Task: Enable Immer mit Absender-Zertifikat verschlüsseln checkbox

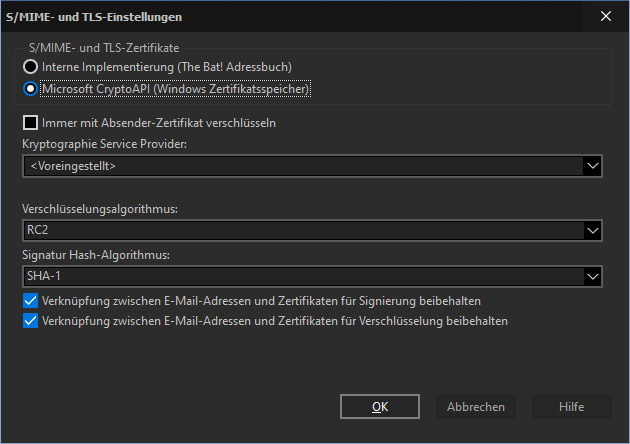Action: (x=31, y=123)
